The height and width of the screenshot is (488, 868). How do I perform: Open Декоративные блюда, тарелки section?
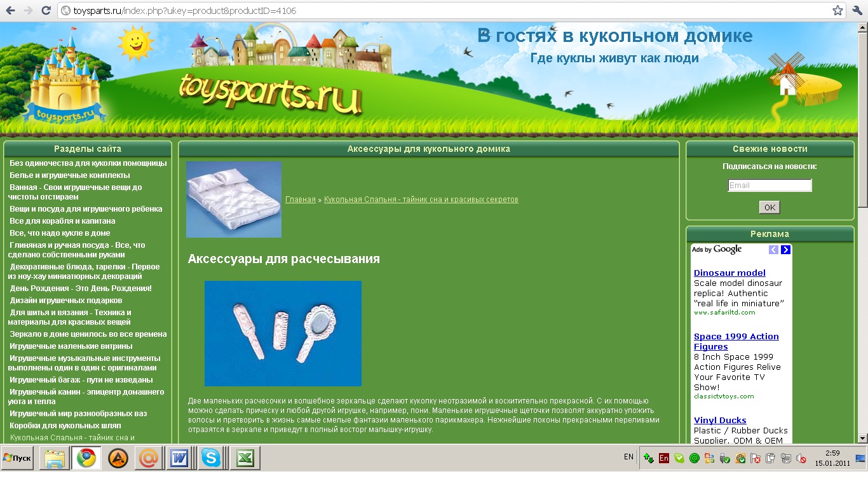point(84,271)
